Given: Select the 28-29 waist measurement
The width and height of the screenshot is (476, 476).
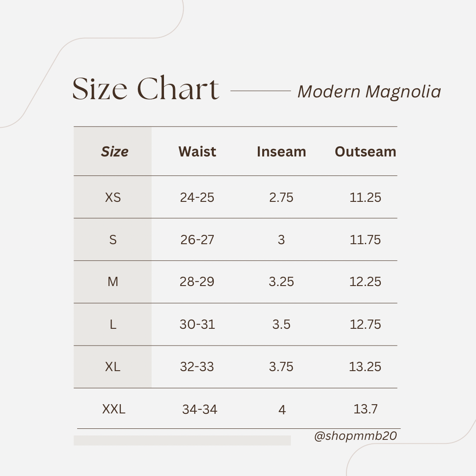Looking at the screenshot, I should tap(197, 282).
